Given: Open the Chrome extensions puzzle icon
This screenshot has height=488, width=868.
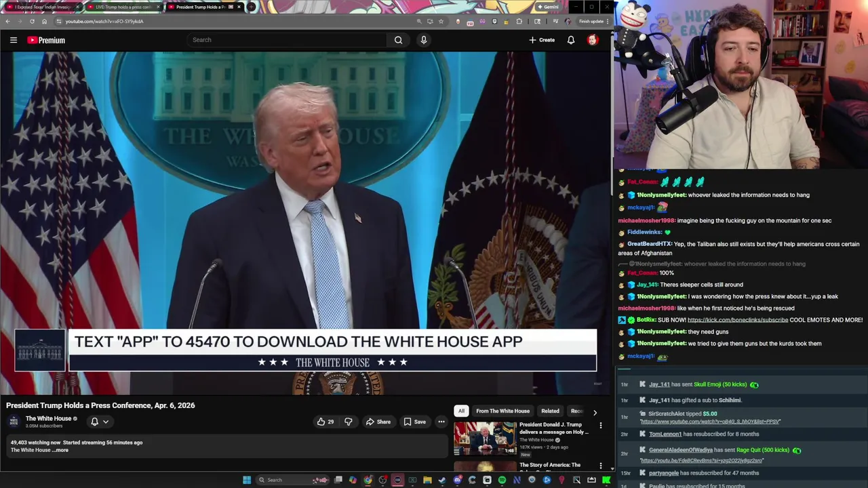Looking at the screenshot, I should 519,21.
